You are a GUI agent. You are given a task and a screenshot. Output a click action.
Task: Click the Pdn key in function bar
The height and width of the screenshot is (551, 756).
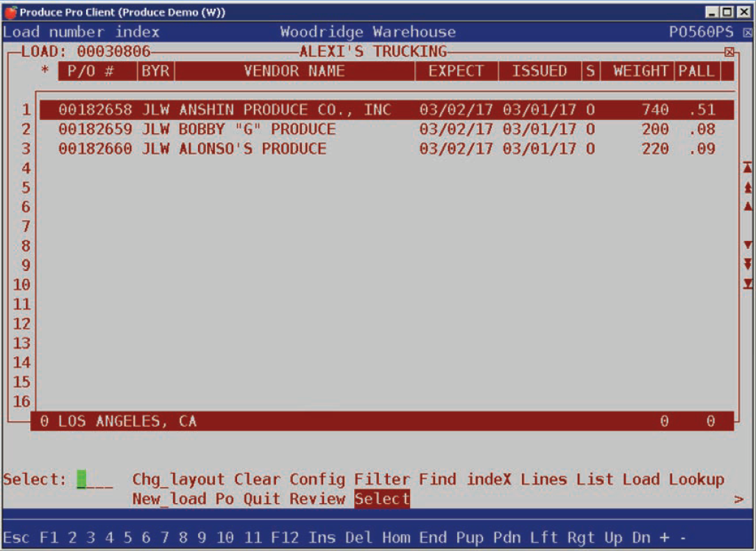point(506,538)
